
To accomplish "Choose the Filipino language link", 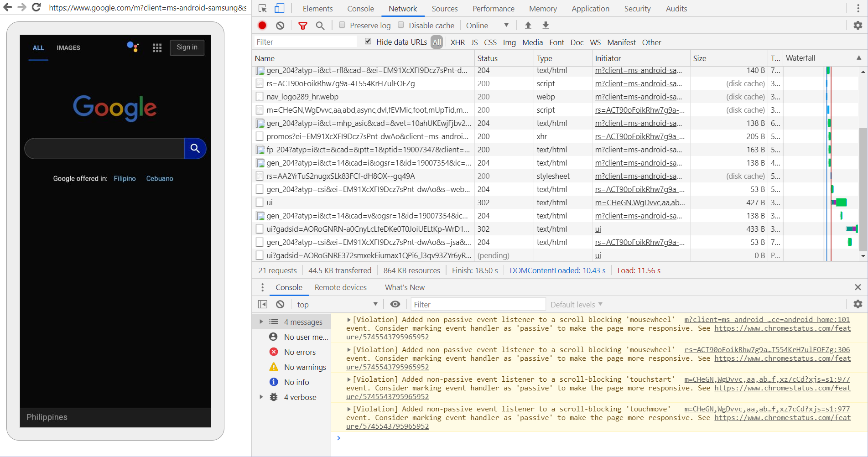I will (x=125, y=178).
